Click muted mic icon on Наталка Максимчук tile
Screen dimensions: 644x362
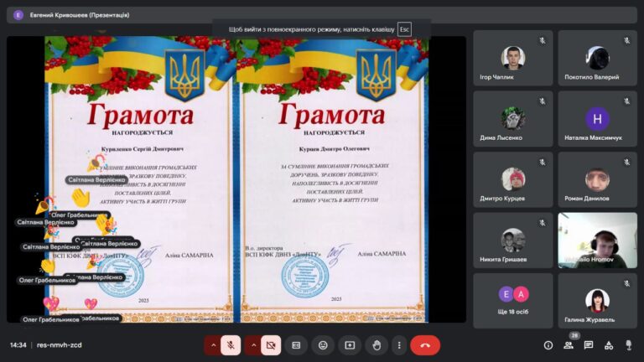[x=626, y=101]
